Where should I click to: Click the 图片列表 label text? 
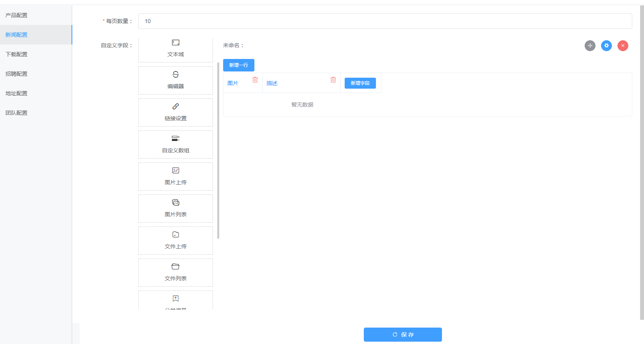[175, 214]
